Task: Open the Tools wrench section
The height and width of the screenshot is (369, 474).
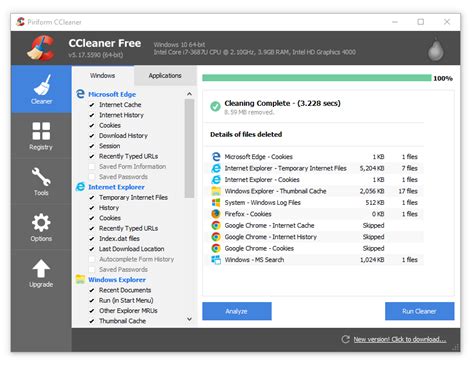Action: click(41, 181)
